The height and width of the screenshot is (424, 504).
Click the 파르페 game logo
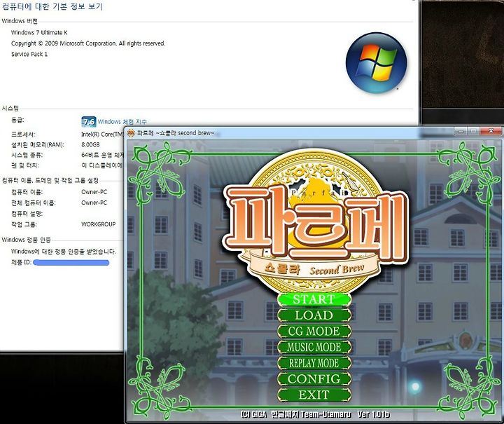316,222
